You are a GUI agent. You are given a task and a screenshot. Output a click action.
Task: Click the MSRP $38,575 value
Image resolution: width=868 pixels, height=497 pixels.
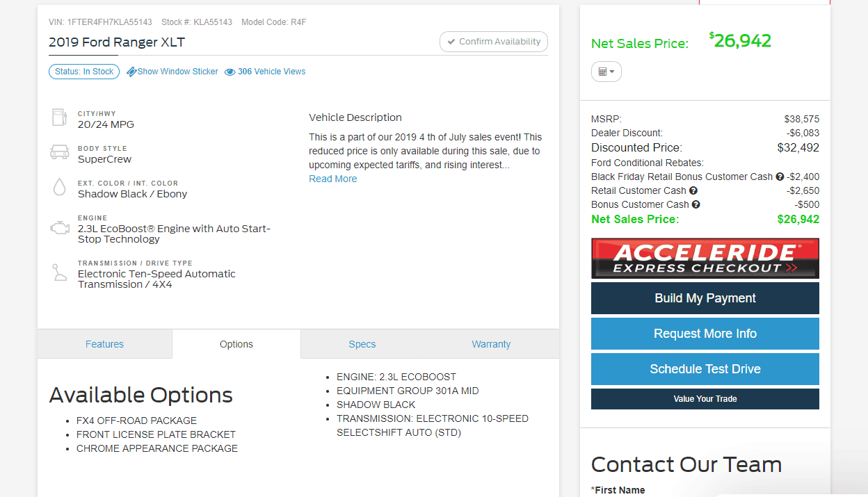click(x=802, y=119)
